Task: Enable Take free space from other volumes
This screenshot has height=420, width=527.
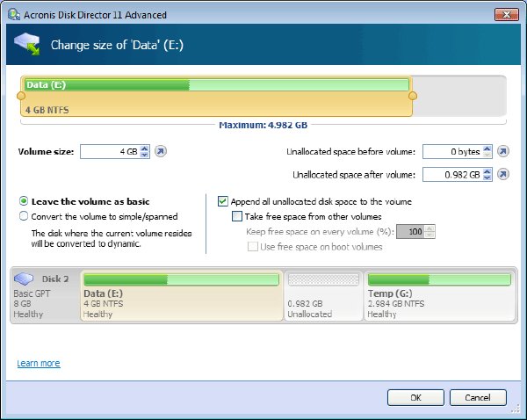Action: pos(237,216)
